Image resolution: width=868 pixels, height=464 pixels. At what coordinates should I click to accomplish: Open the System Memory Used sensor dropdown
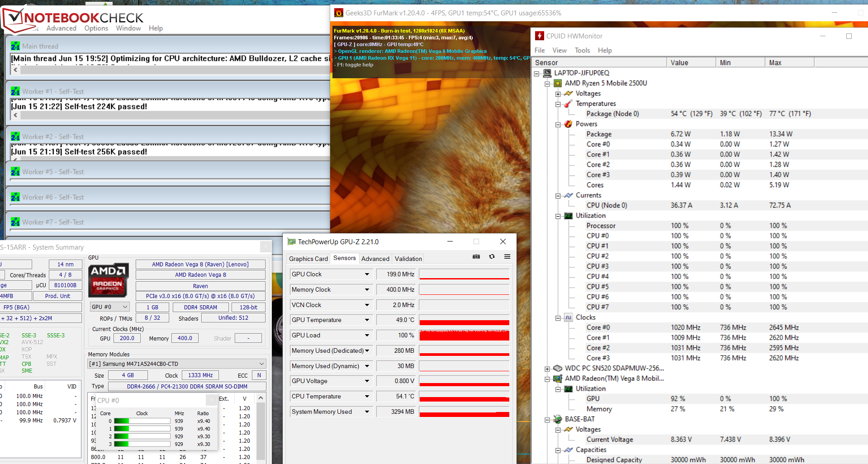point(367,412)
